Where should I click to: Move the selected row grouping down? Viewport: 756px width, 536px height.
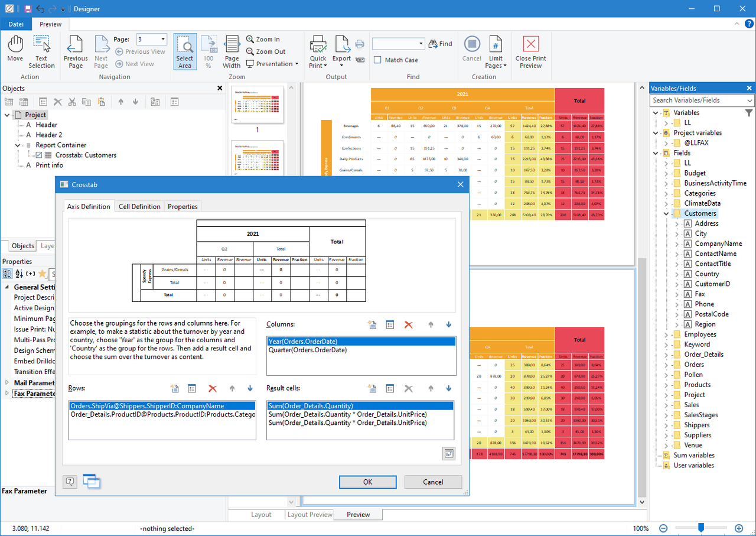click(250, 388)
